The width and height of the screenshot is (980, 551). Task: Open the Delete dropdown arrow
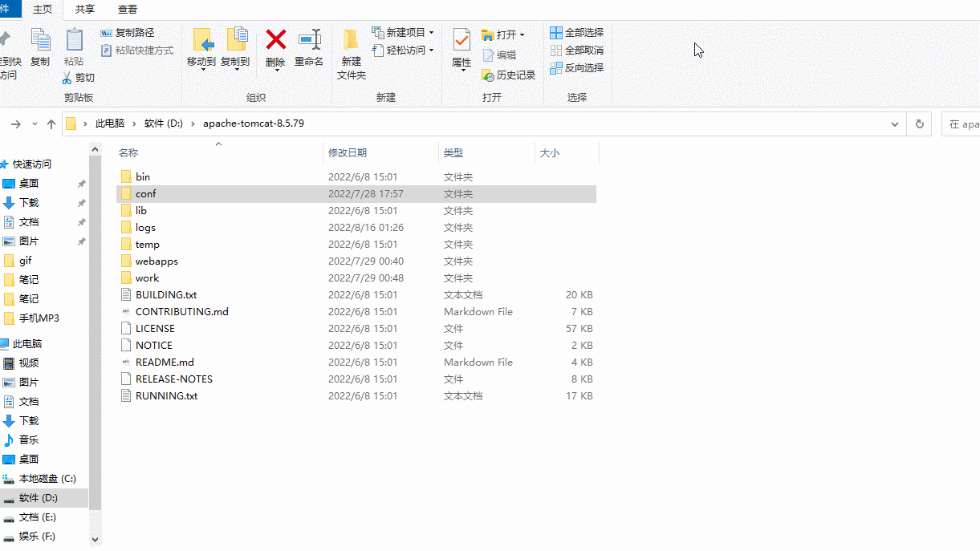(276, 71)
